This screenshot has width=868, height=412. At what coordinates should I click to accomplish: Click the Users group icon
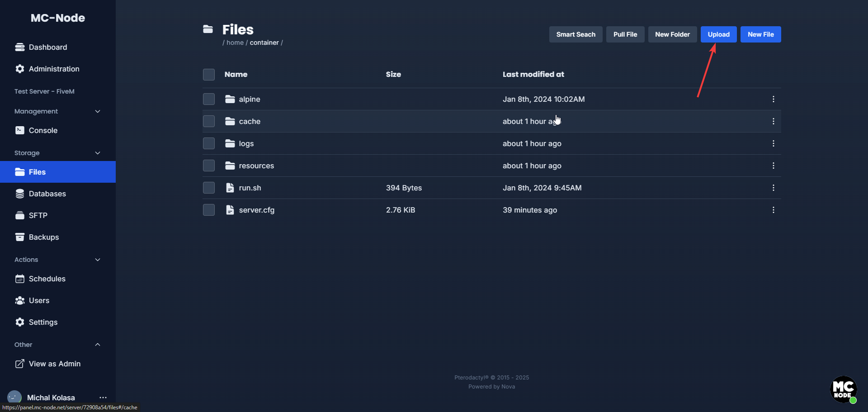tap(20, 300)
